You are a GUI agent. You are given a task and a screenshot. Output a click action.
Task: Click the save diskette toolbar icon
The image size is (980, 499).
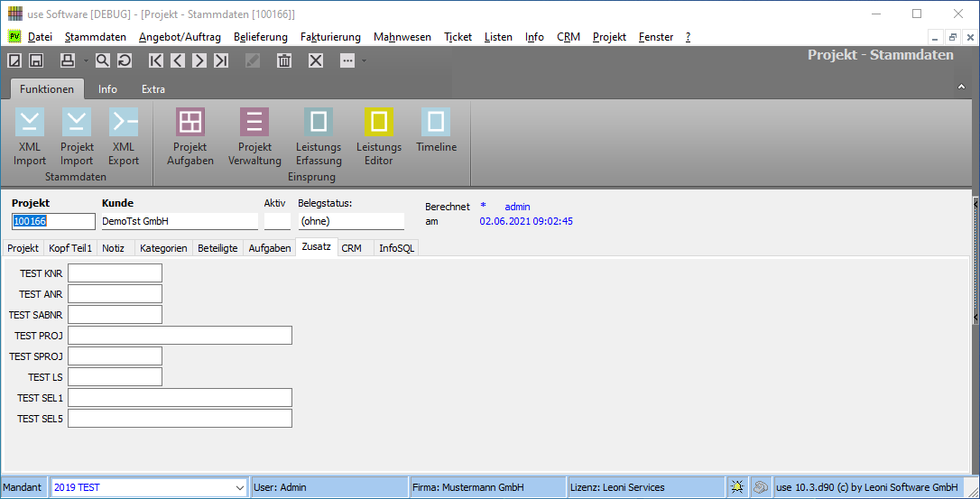point(36,60)
